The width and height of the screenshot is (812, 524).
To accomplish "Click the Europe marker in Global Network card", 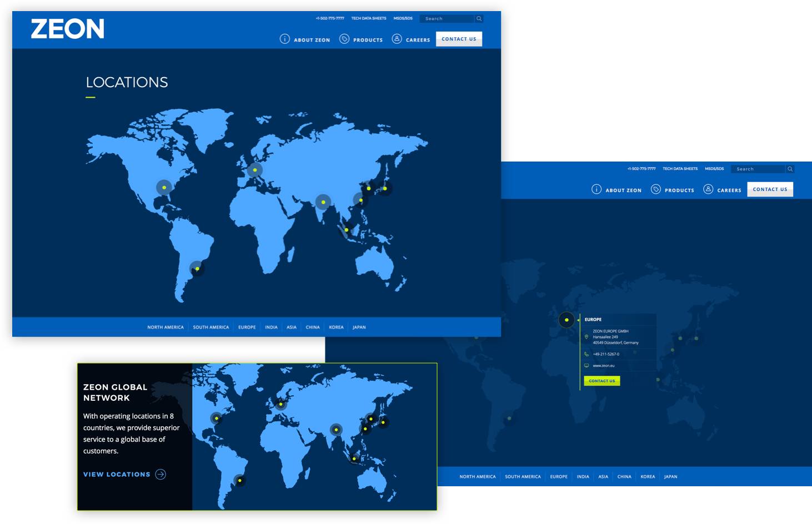I will [x=281, y=404].
